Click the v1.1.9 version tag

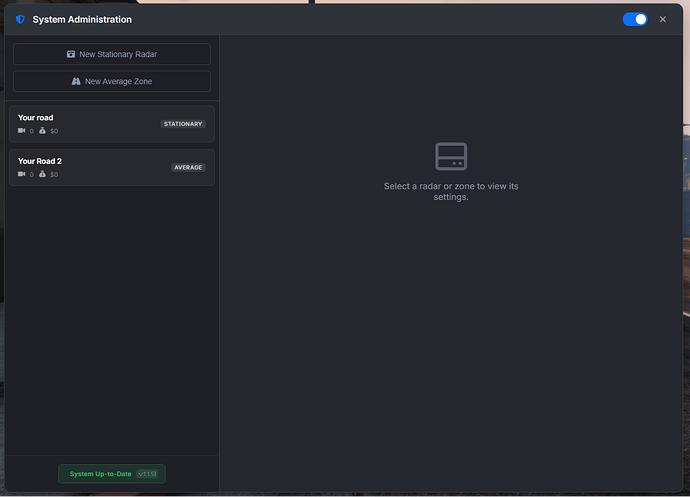tap(147, 474)
